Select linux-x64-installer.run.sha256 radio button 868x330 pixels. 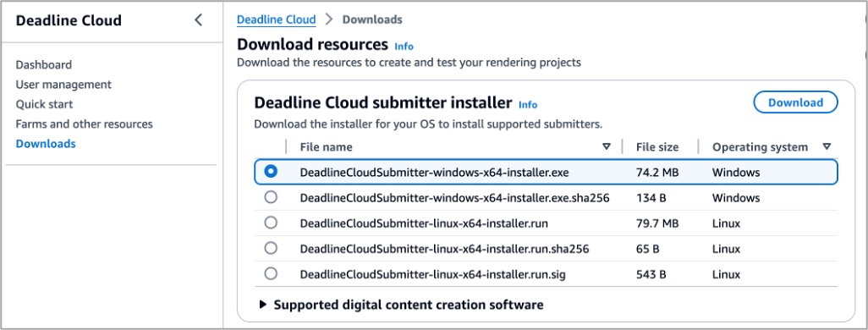pyautogui.click(x=271, y=248)
